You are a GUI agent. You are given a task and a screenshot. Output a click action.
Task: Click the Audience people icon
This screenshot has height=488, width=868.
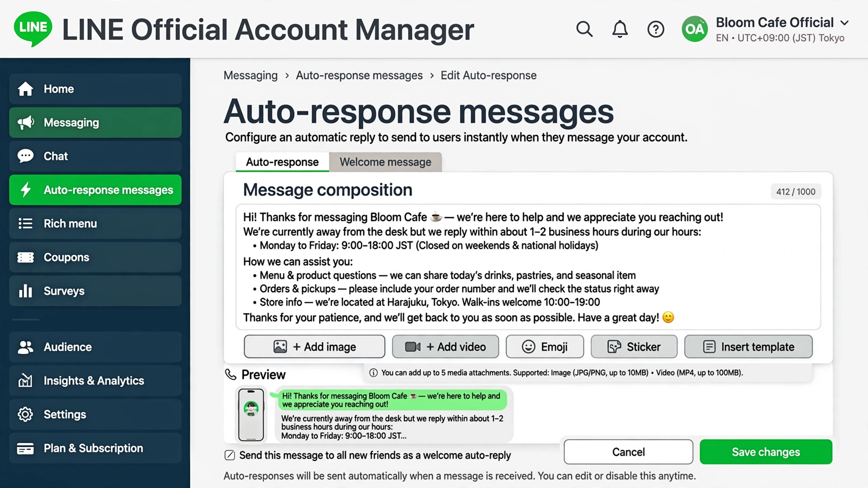pos(25,347)
